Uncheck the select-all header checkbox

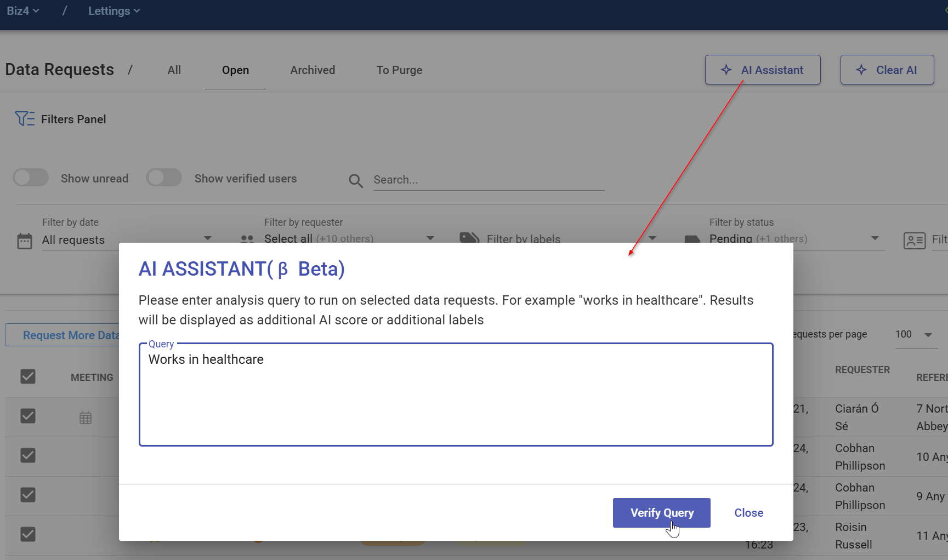(28, 377)
